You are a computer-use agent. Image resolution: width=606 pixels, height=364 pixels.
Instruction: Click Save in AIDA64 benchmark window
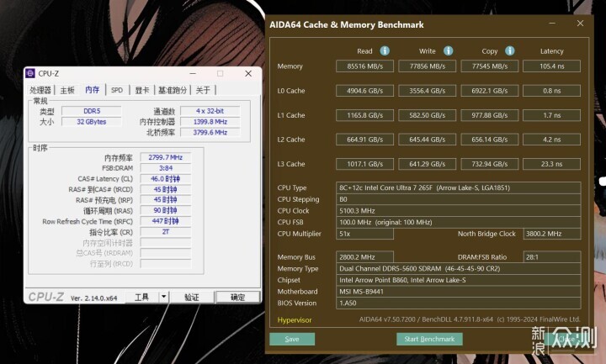pyautogui.click(x=292, y=339)
